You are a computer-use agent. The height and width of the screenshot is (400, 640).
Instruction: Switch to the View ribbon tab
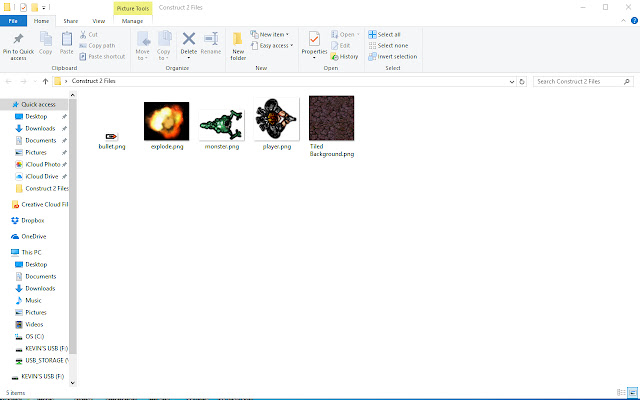[99, 21]
